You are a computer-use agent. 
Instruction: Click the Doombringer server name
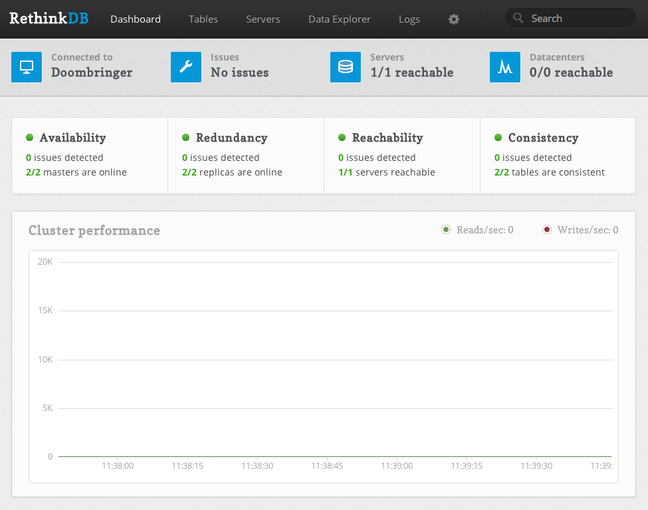(x=92, y=73)
